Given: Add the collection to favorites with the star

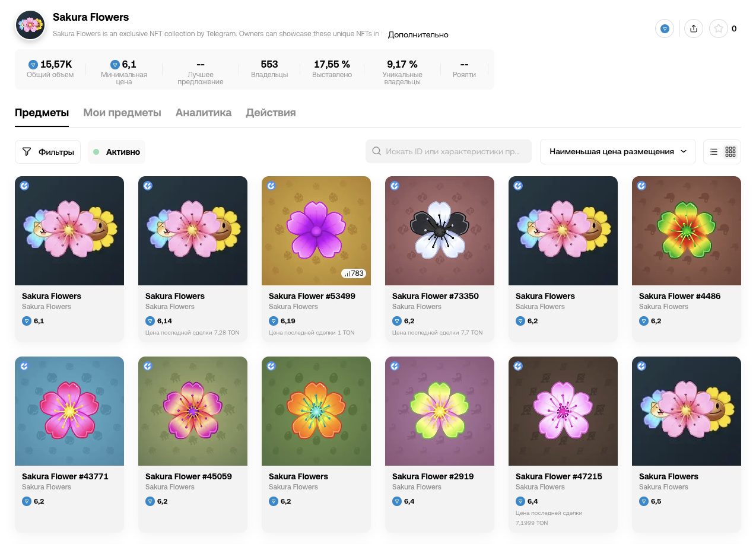Looking at the screenshot, I should (719, 28).
